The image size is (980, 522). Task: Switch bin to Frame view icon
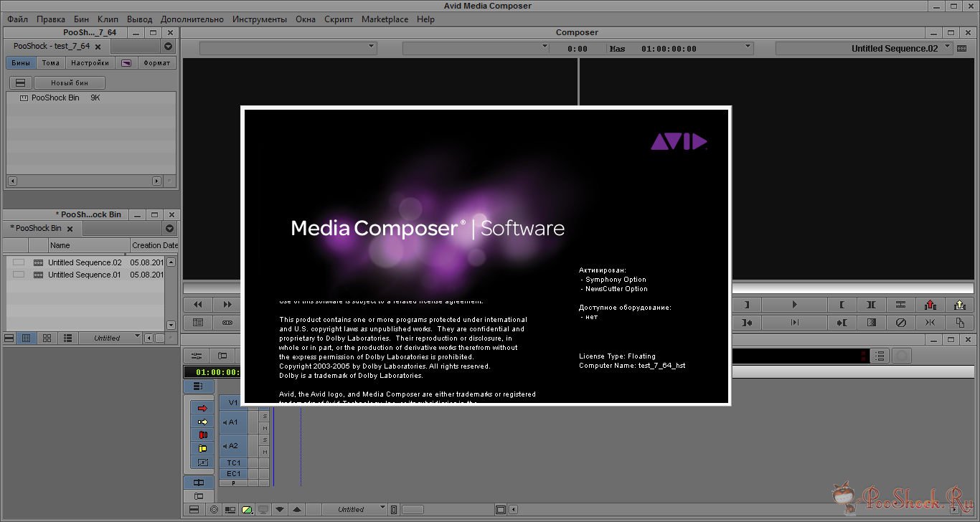[47, 338]
